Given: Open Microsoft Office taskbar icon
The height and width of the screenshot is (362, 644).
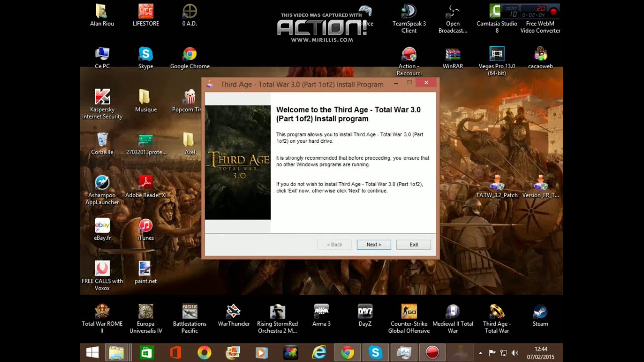Looking at the screenshot, I should (x=175, y=353).
